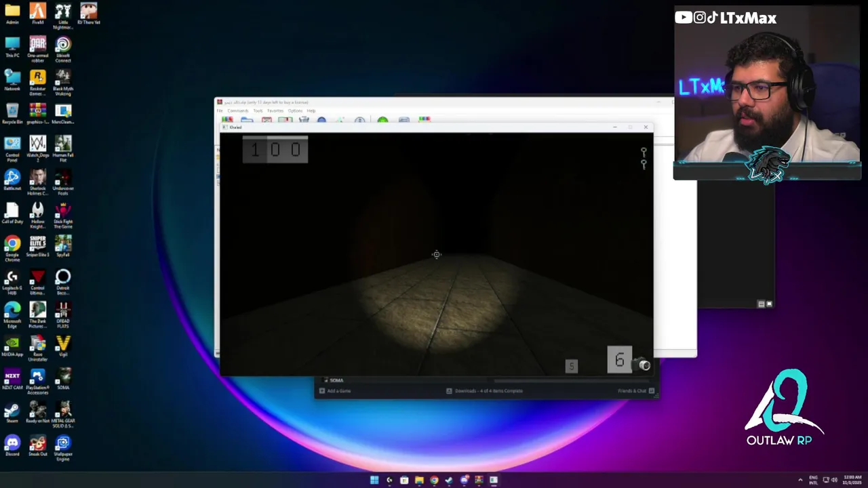The width and height of the screenshot is (868, 488).
Task: Select Stick Fight The Game icon
Action: [x=63, y=213]
